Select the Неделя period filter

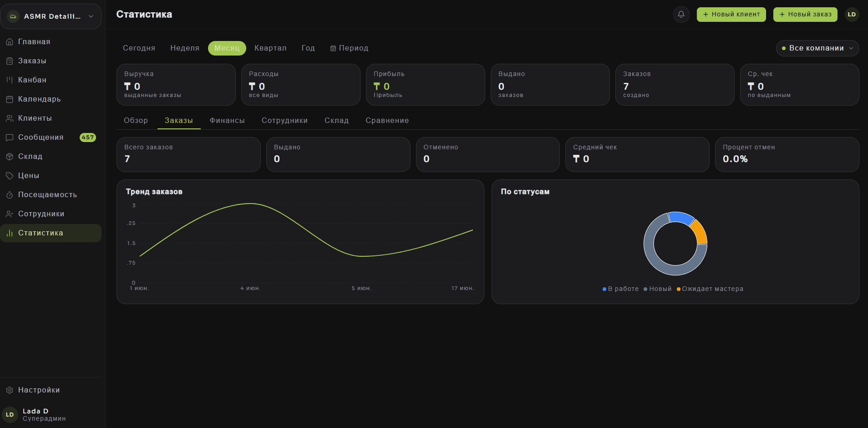coord(185,48)
